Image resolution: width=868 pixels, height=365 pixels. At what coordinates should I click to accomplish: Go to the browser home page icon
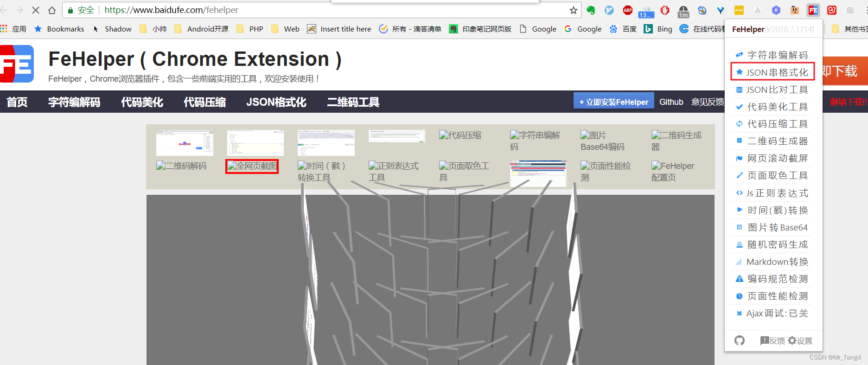52,10
